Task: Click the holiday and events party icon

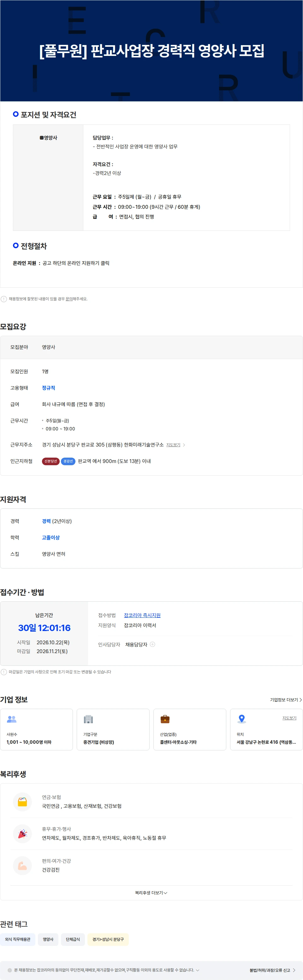Action: pos(22,834)
